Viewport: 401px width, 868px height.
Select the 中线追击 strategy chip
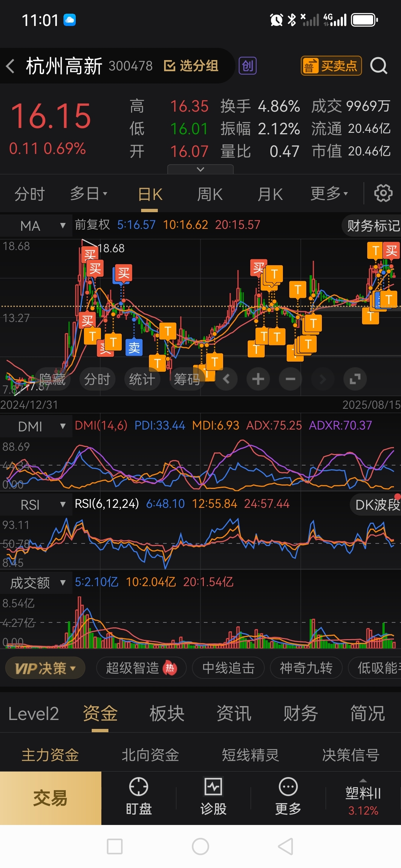[228, 668]
